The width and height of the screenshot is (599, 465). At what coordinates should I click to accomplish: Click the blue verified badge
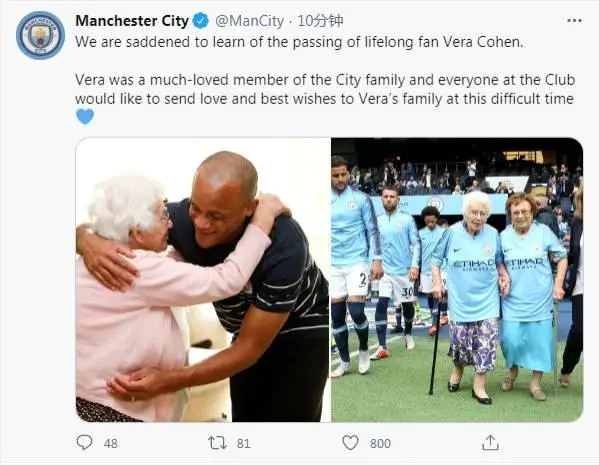click(201, 21)
